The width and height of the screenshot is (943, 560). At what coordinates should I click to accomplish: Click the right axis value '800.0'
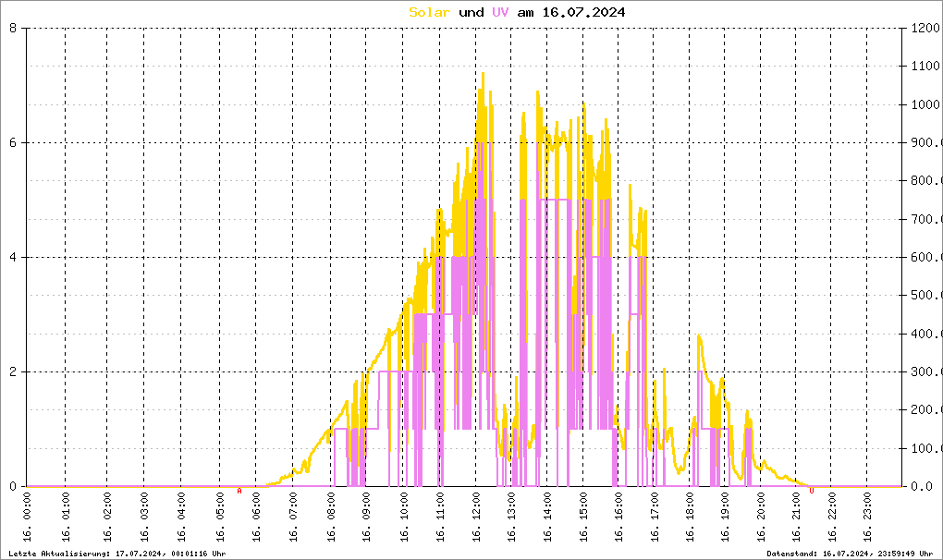coord(926,181)
